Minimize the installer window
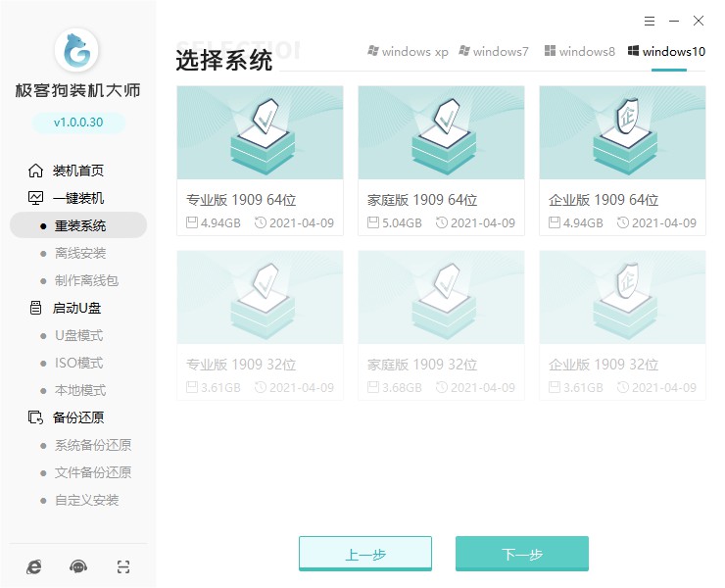Screen dimensions: 725x588 (x=674, y=21)
